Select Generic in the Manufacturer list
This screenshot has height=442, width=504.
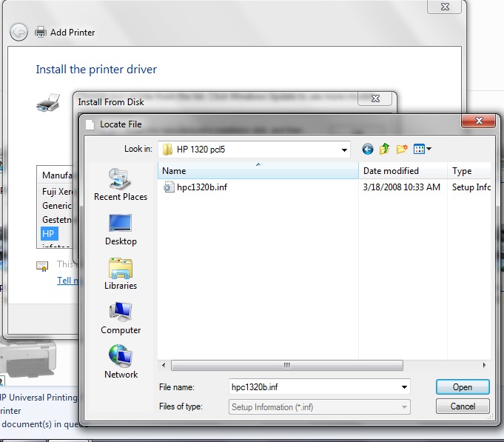[57, 206]
